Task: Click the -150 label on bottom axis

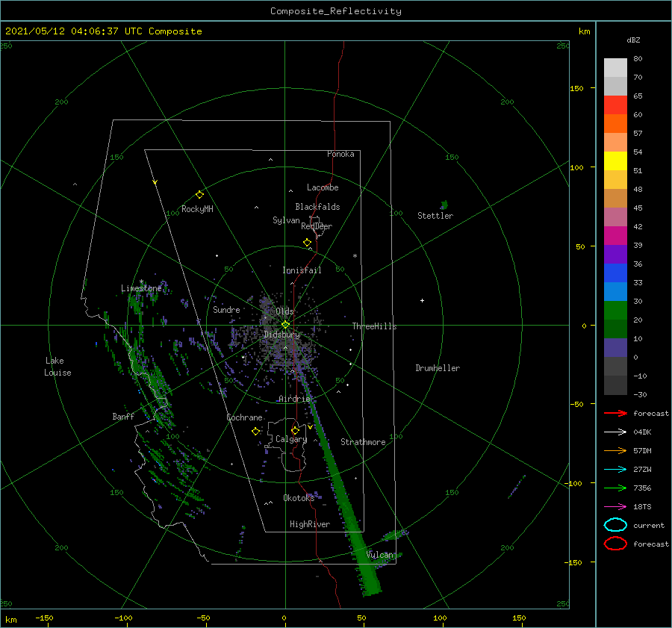Action: coord(44,618)
